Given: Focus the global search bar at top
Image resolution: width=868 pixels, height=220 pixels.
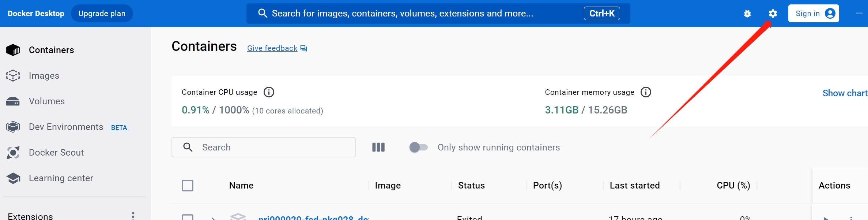Looking at the screenshot, I should click(x=438, y=14).
